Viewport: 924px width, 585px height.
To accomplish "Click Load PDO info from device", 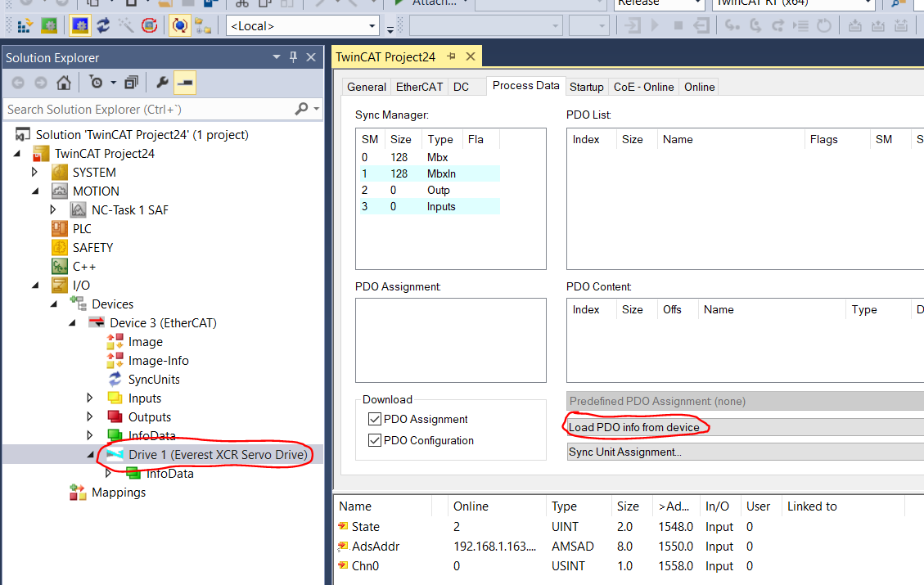I will pyautogui.click(x=634, y=427).
